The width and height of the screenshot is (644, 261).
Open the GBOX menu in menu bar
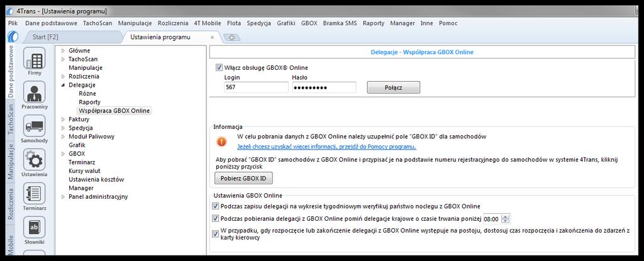(309, 23)
